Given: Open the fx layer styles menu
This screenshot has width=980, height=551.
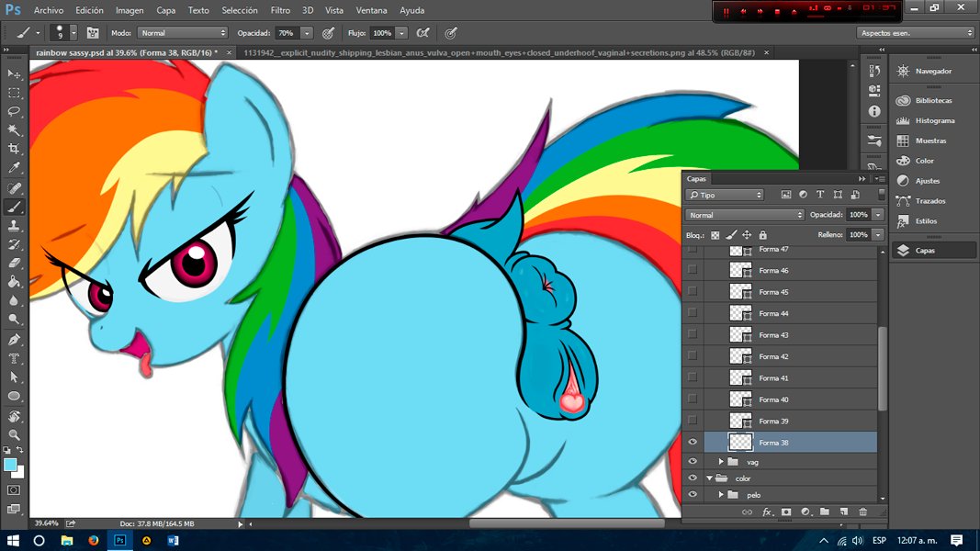Looking at the screenshot, I should coord(767,512).
